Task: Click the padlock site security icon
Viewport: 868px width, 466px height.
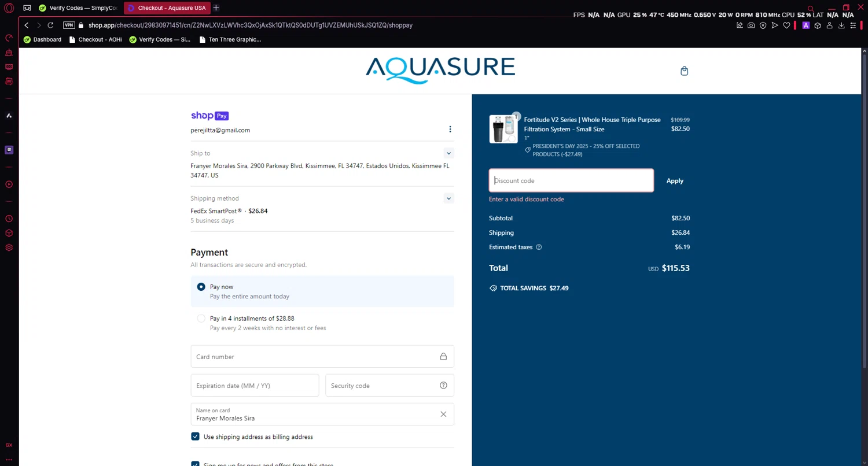Action: point(81,25)
